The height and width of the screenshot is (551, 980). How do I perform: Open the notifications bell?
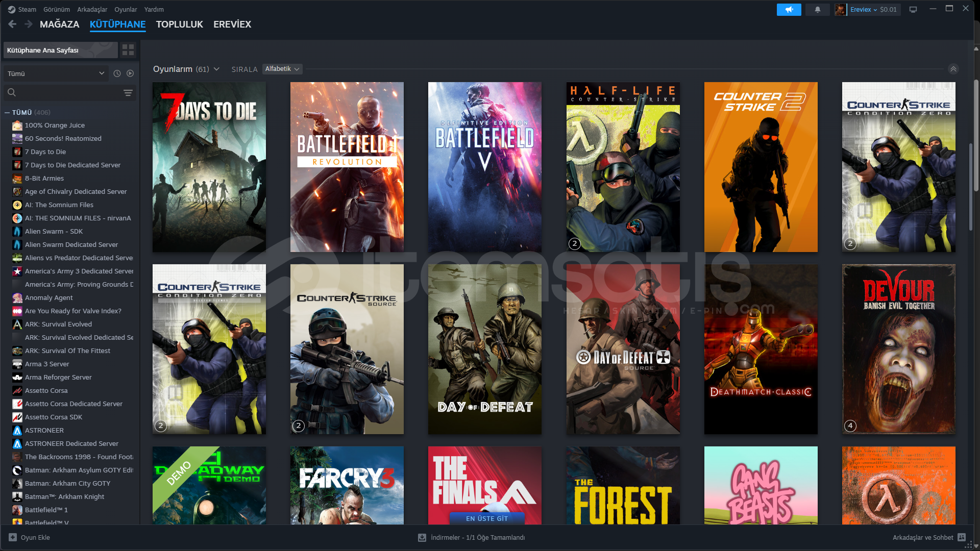coord(817,10)
